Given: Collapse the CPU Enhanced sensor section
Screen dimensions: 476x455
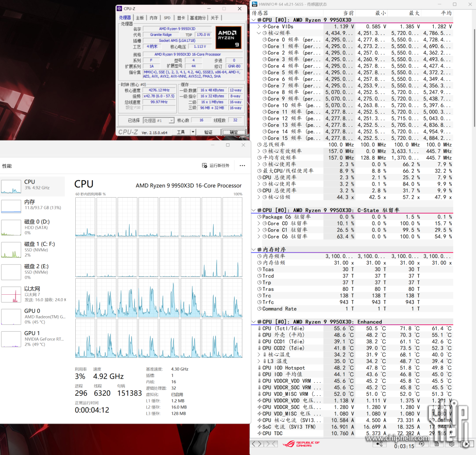Looking at the screenshot, I should pos(254,321).
